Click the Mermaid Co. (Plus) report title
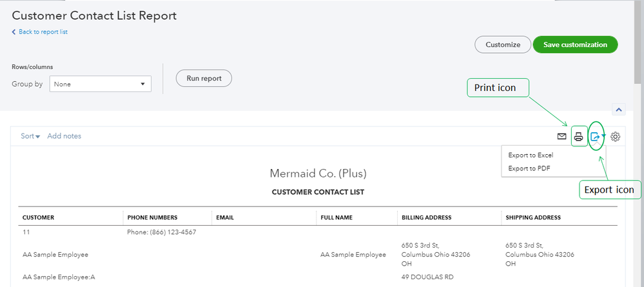This screenshot has width=644, height=287. [x=318, y=173]
